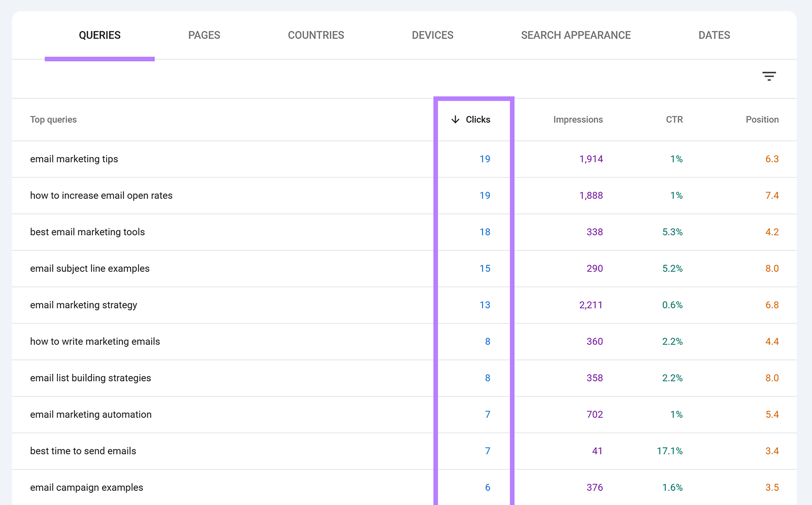
Task: Open the 'email subject line examples' query
Action: tap(89, 268)
